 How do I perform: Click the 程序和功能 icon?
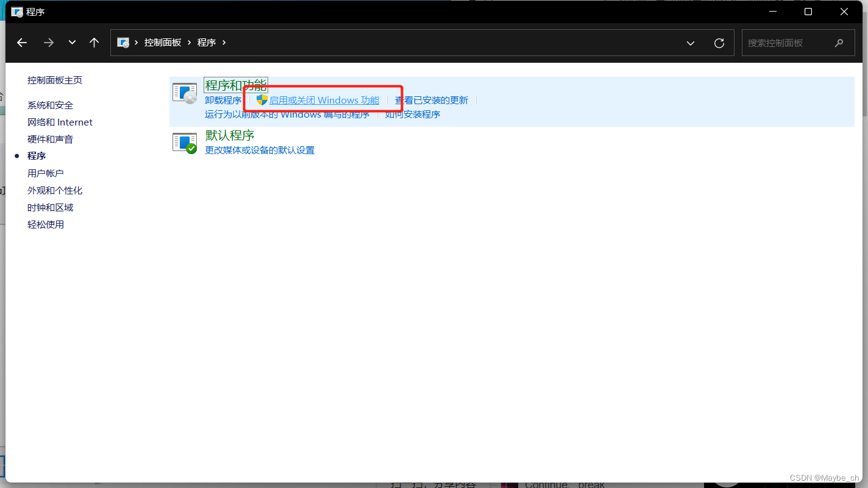coord(185,93)
